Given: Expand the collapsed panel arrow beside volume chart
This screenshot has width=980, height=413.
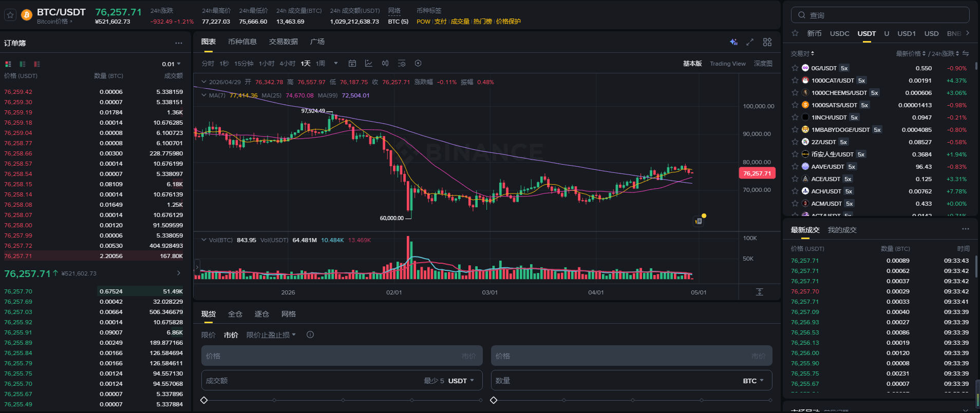Looking at the screenshot, I should tap(197, 267).
